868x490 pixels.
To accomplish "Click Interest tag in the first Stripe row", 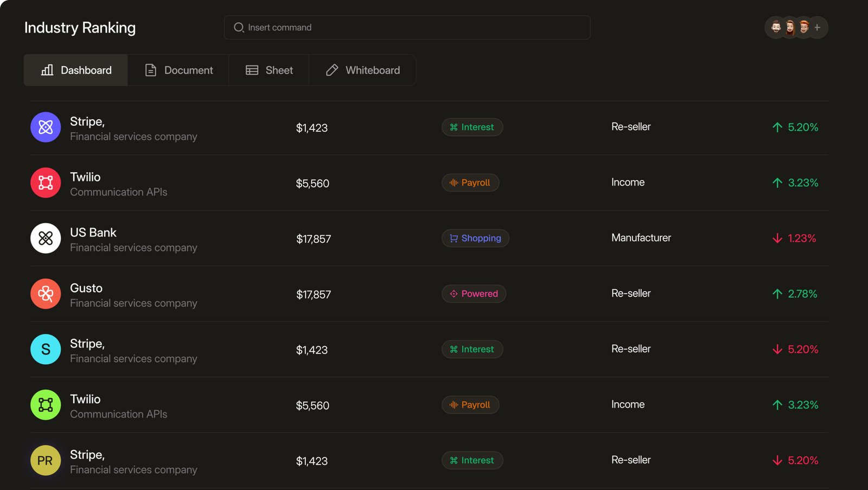I will (x=472, y=127).
